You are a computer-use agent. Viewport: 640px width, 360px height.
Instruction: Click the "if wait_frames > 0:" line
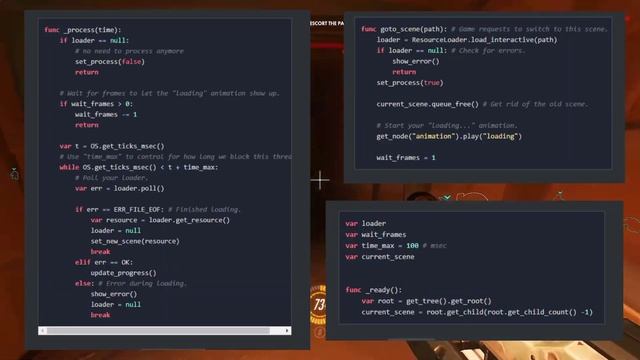tap(96, 104)
